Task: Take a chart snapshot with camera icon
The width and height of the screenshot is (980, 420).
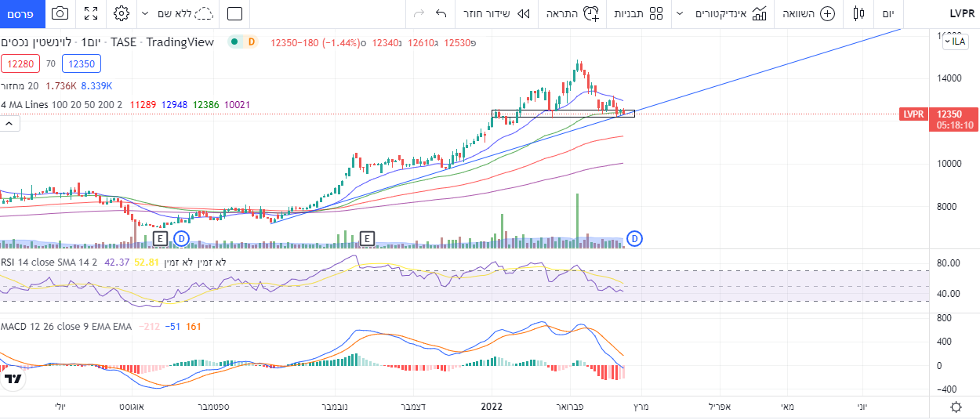Action: [x=60, y=13]
